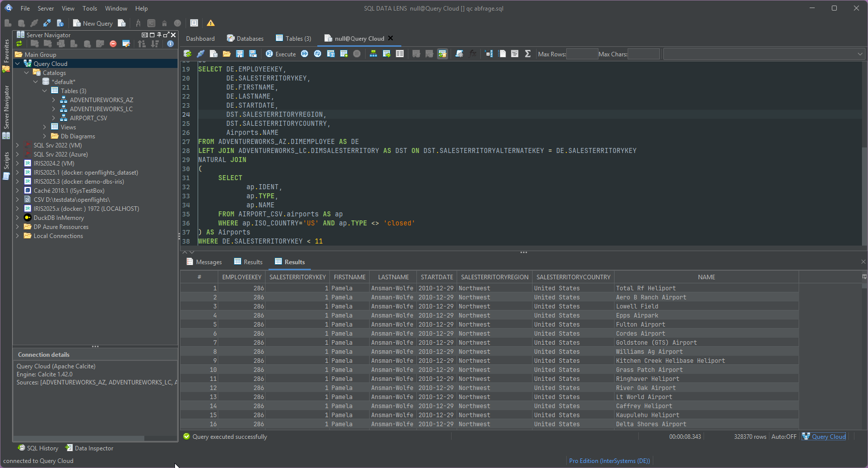Collapse the Query Cloud node
The image size is (868, 468).
(x=18, y=64)
